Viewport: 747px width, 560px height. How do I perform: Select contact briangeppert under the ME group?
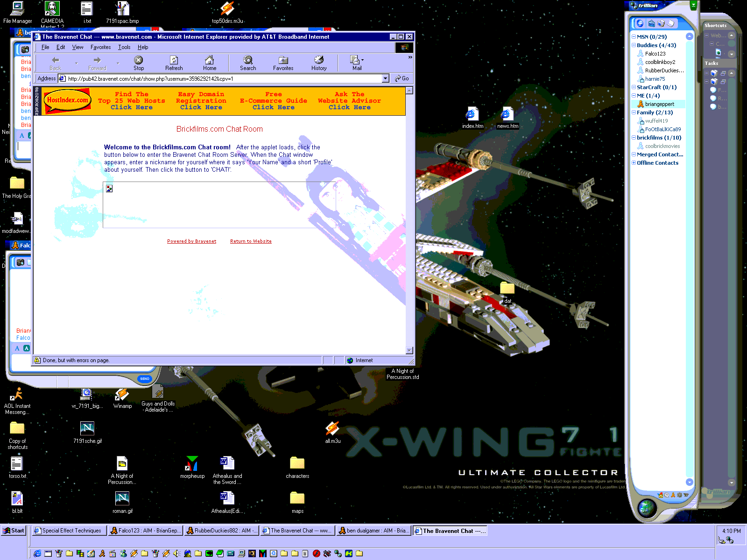point(659,104)
